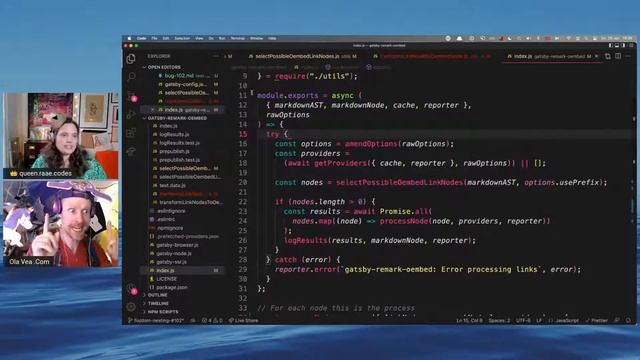Image resolution: width=640 pixels, height=360 pixels.
Task: Split the editor to the right
Action: point(618,56)
